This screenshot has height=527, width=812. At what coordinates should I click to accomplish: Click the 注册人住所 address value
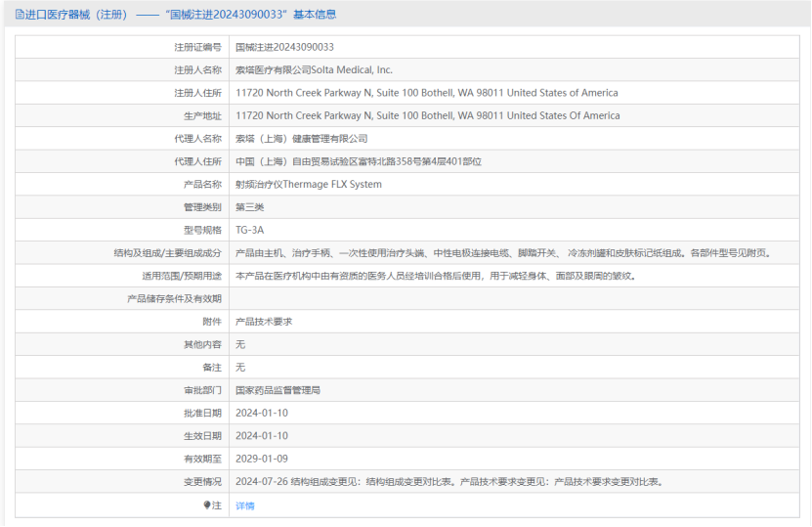pos(426,93)
